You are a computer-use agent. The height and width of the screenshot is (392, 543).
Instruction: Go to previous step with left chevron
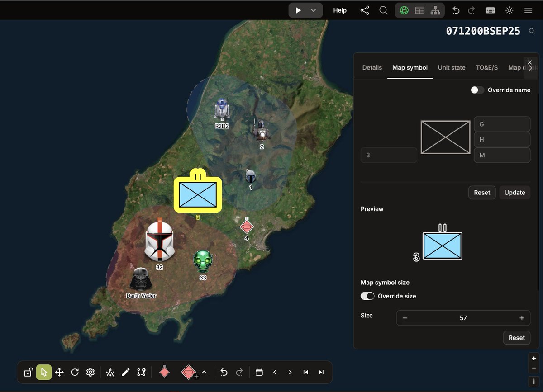275,372
